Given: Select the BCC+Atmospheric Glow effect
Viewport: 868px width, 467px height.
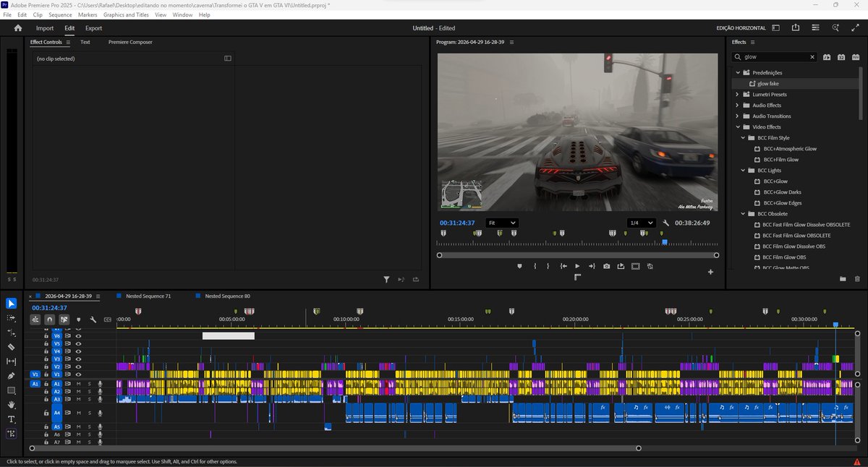Looking at the screenshot, I should coord(790,148).
